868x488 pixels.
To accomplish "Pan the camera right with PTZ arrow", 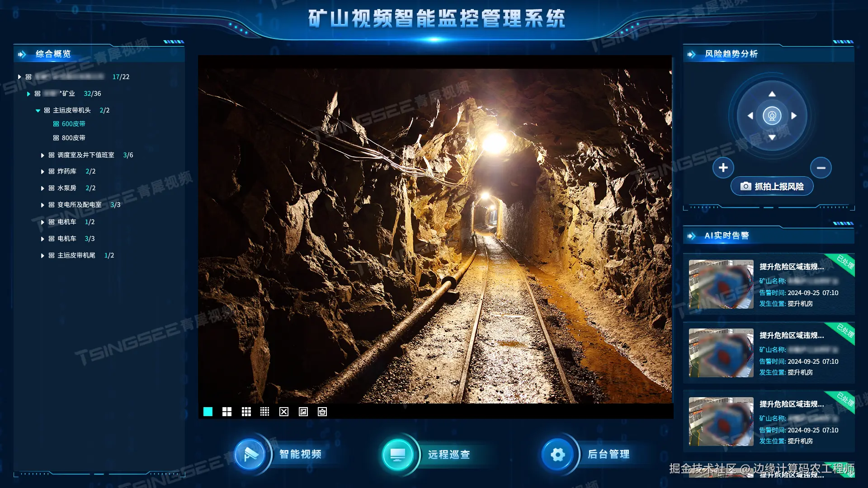I will point(794,116).
